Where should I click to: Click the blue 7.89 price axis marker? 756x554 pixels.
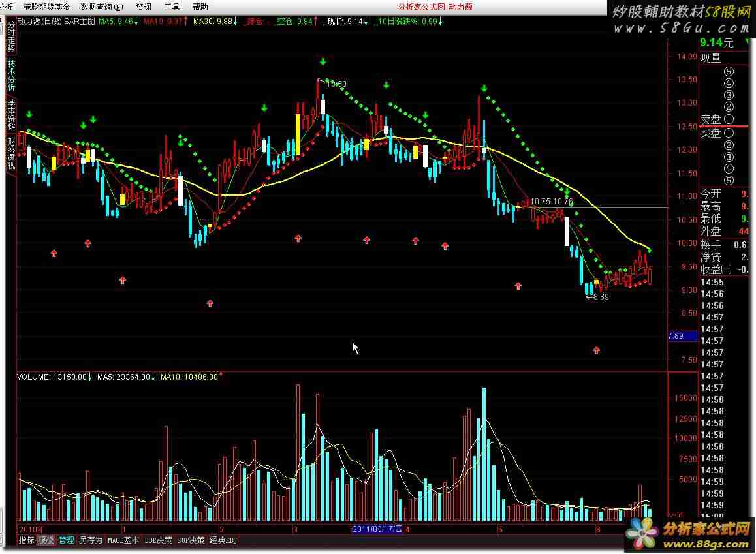pos(682,336)
